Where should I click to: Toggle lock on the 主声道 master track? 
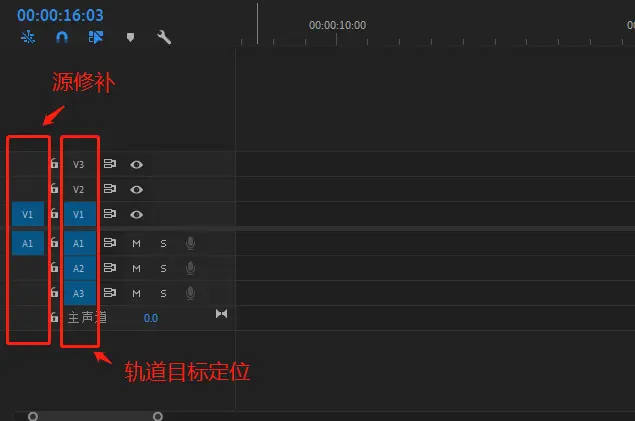pyautogui.click(x=54, y=317)
